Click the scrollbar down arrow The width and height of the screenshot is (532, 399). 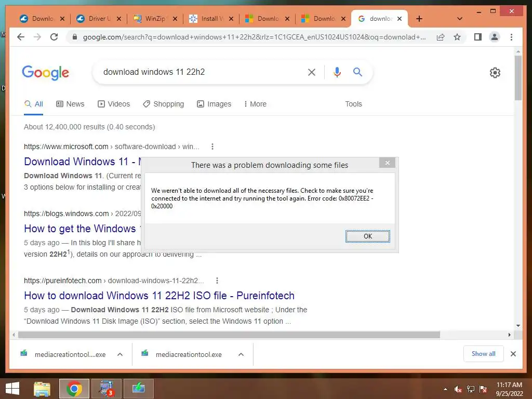(518, 326)
